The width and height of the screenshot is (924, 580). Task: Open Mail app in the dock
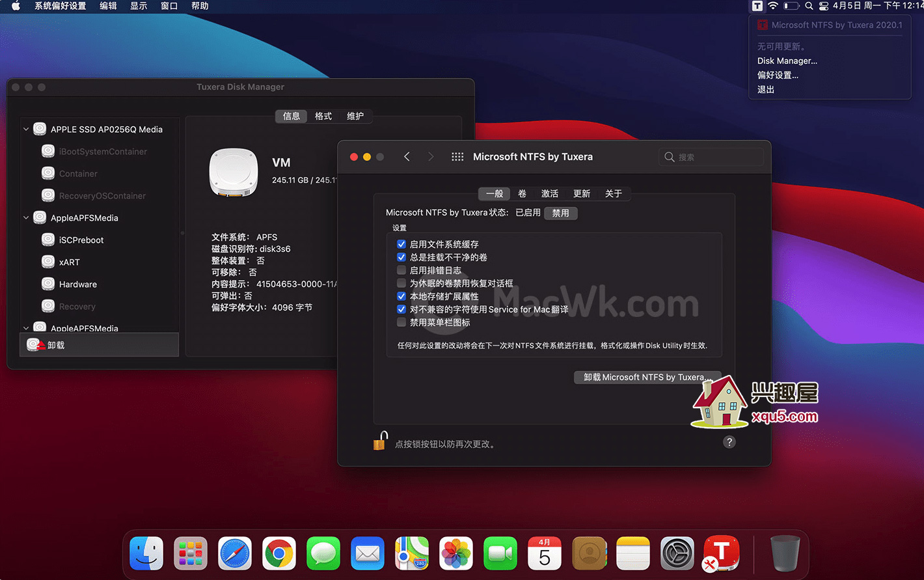(368, 553)
